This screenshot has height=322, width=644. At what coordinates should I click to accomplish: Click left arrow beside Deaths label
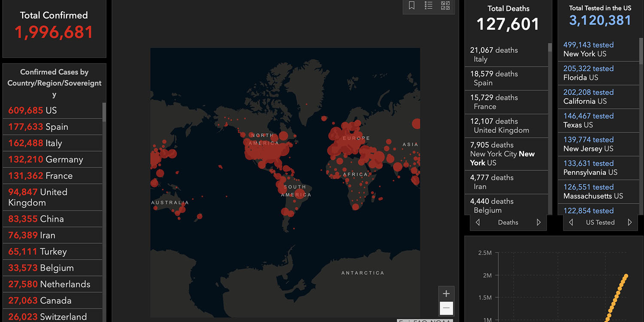tap(478, 222)
